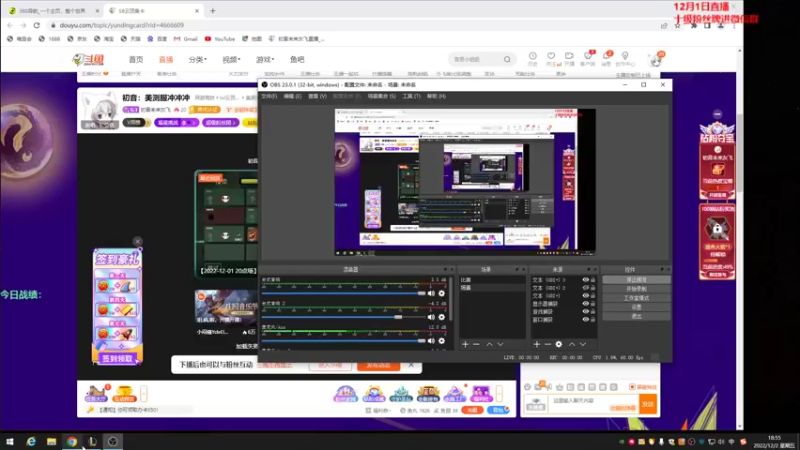Open Douyu user avatar in header
Image resolution: width=800 pixels, height=450 pixels.
tap(656, 60)
